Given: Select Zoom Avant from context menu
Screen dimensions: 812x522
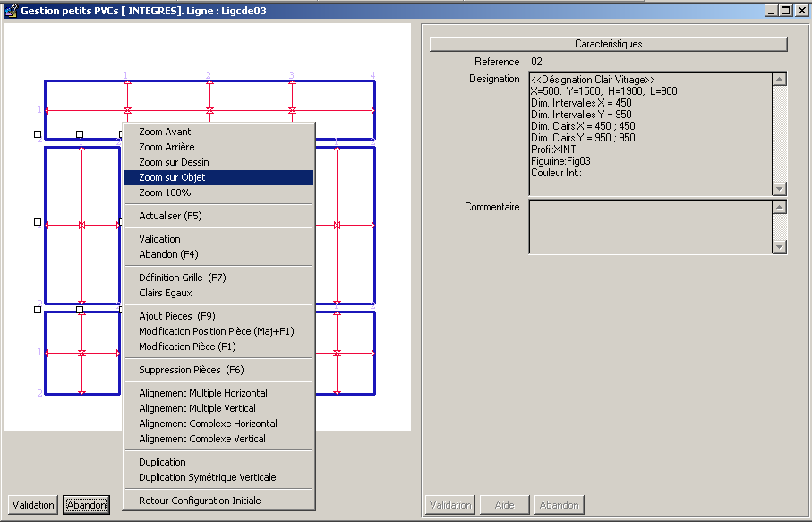Looking at the screenshot, I should [x=166, y=132].
